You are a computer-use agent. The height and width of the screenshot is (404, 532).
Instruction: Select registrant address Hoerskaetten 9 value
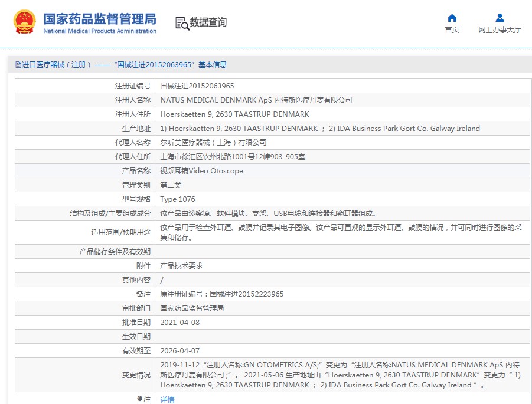235,114
